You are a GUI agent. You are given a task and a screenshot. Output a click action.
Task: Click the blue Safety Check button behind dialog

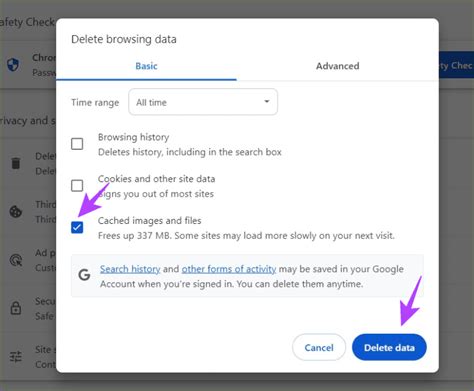pyautogui.click(x=456, y=65)
